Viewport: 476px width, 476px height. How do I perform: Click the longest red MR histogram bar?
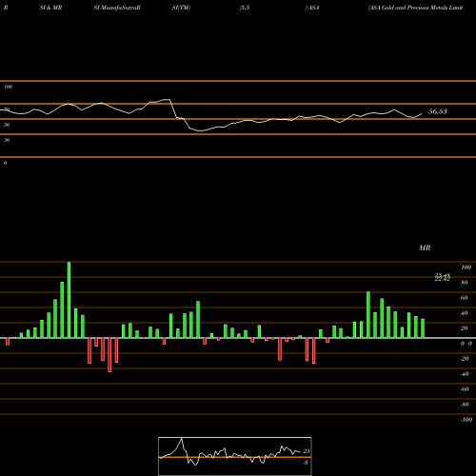click(x=109, y=355)
